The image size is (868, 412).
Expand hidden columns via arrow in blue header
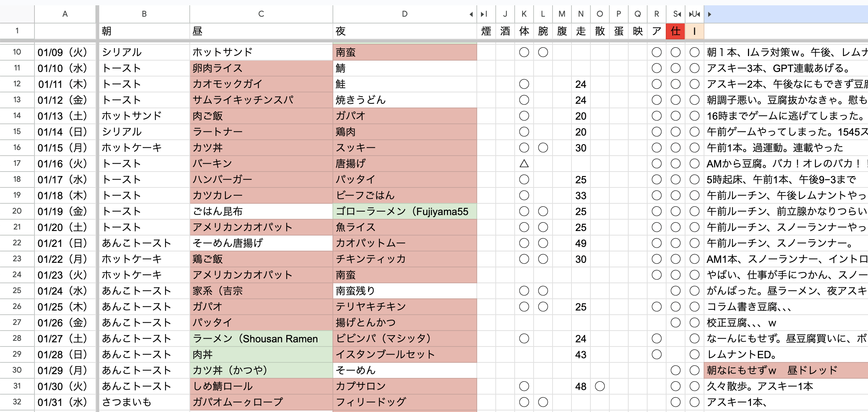point(710,14)
